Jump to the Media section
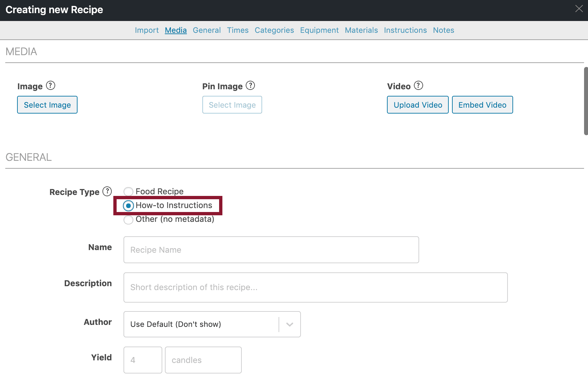Viewport: 588px width, 382px height. pos(176,30)
